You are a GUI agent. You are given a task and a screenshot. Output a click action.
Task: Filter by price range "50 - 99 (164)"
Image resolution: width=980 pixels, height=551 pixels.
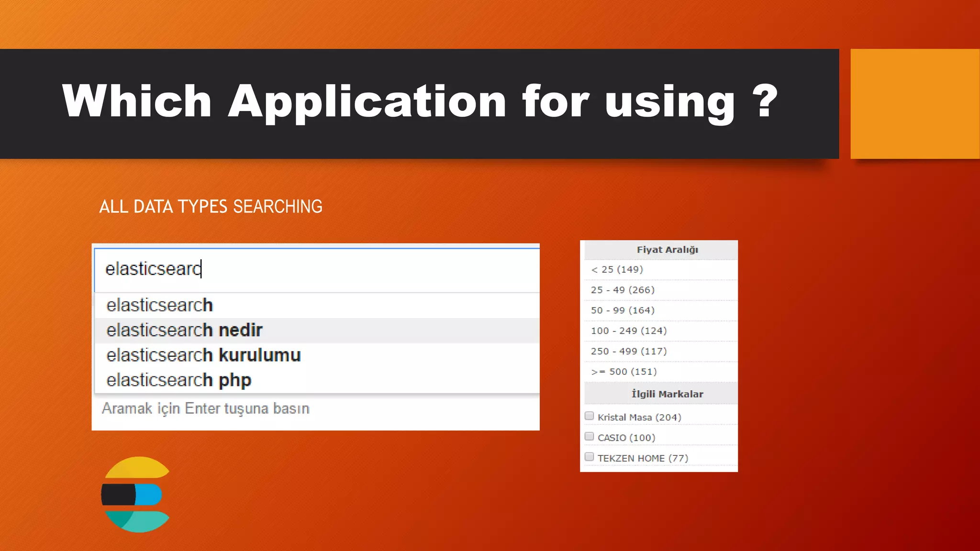[x=661, y=310]
